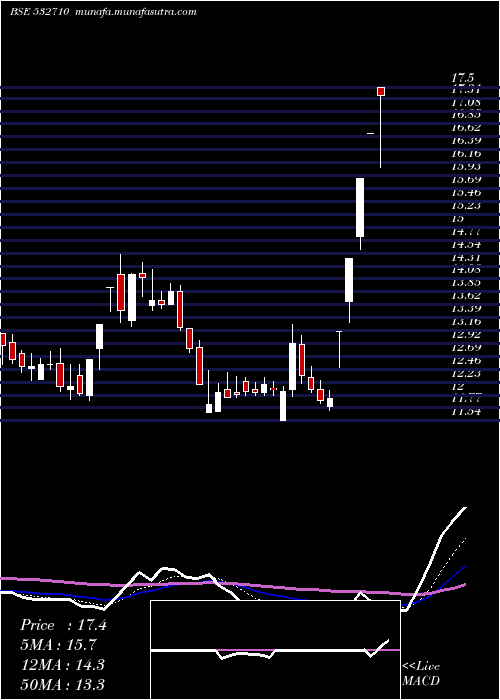Click the <<Live MACD label

421,673
